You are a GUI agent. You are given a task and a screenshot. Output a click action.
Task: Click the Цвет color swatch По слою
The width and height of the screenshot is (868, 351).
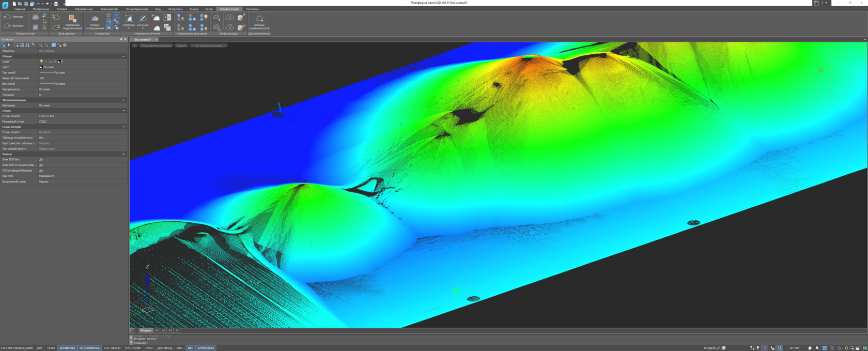[41, 67]
